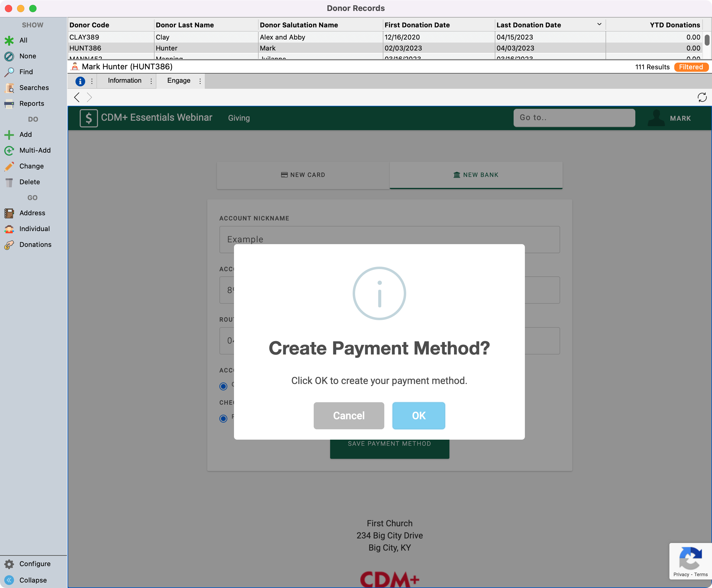Confirm with the OK button
The height and width of the screenshot is (588, 712).
tap(418, 416)
